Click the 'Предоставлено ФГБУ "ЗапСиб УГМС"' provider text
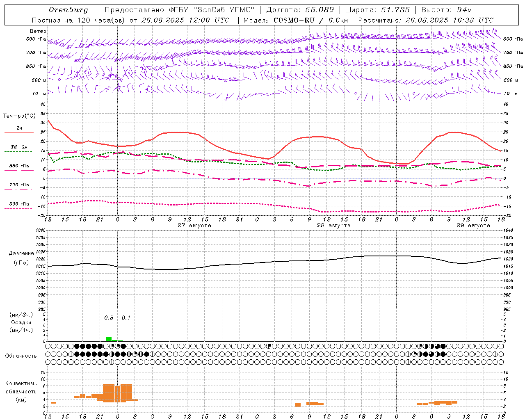 180,10
